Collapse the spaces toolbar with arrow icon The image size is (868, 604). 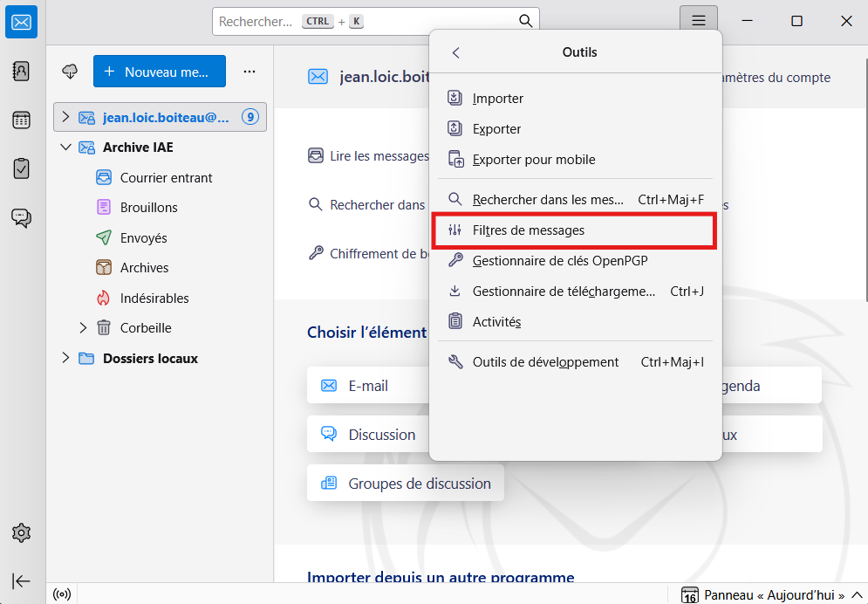pos(22,580)
